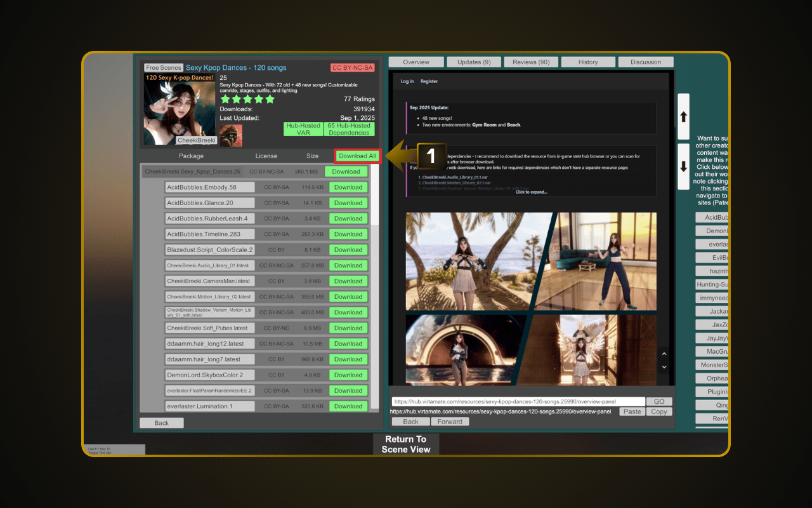Open the 65 Hub-Hosted Dependencies list
Screen dimensions: 812x508
tap(349, 129)
